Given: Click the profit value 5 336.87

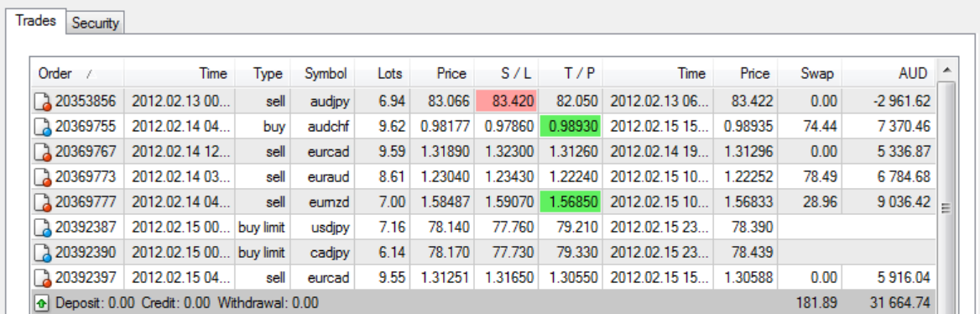Looking at the screenshot, I should click(904, 151).
